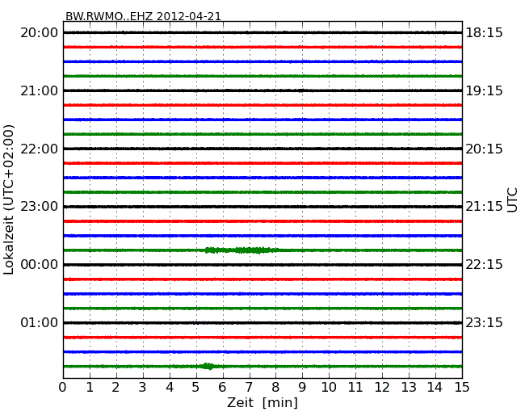Click the 10 minute tick label
The width and height of the screenshot is (525, 420).
(329, 387)
